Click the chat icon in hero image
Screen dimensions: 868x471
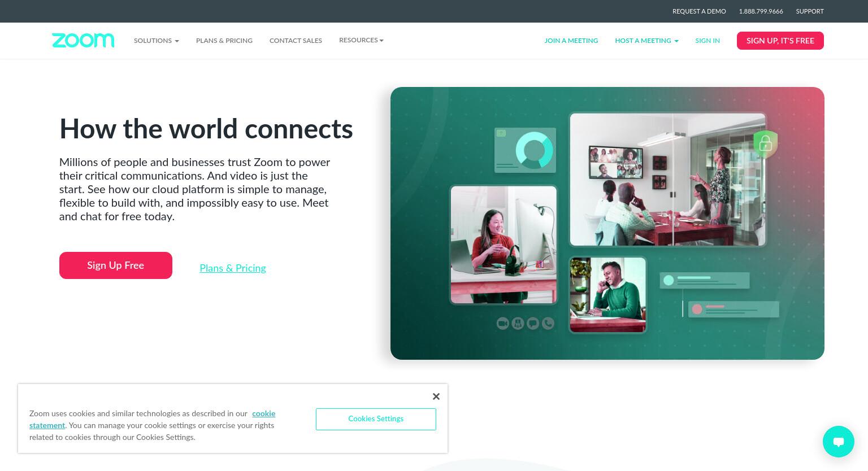click(x=533, y=323)
